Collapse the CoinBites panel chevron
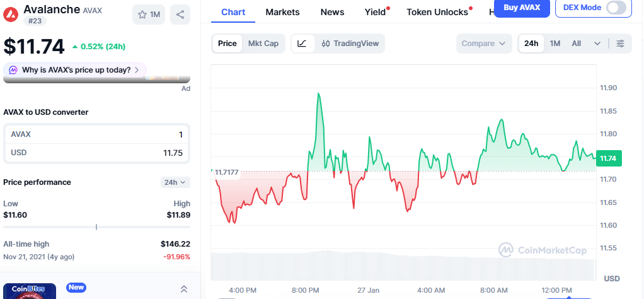644x299 pixels. click(184, 289)
